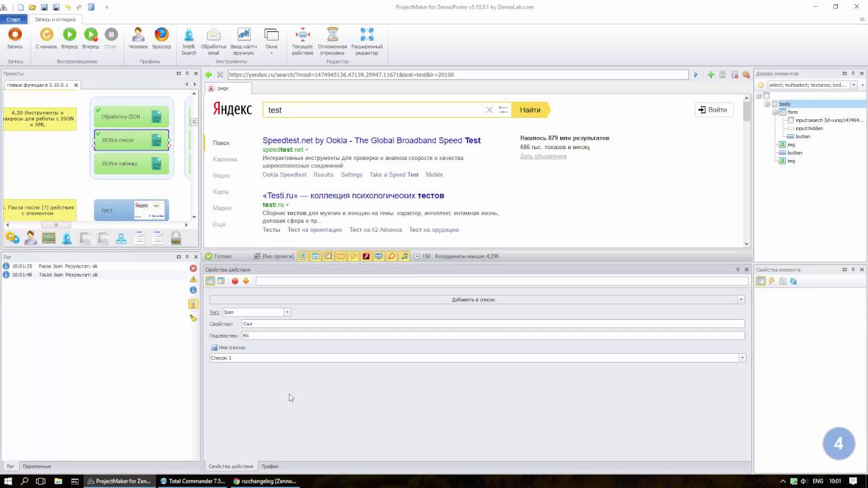The height and width of the screenshot is (488, 868).
Task: Switch to the Старт ribbon tab
Action: tap(14, 20)
